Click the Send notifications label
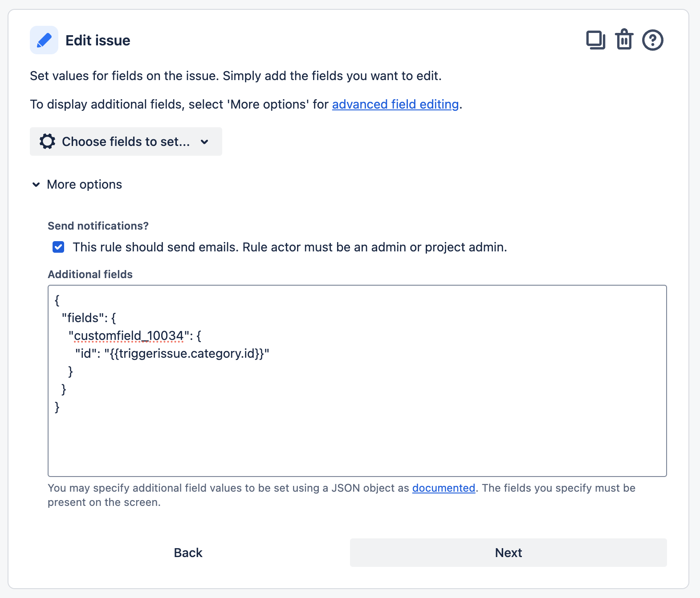Image resolution: width=700 pixels, height=598 pixels. click(98, 226)
